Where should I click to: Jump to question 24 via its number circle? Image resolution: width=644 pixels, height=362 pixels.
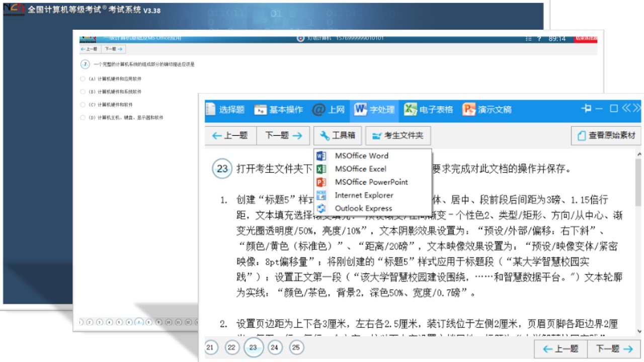(x=275, y=347)
